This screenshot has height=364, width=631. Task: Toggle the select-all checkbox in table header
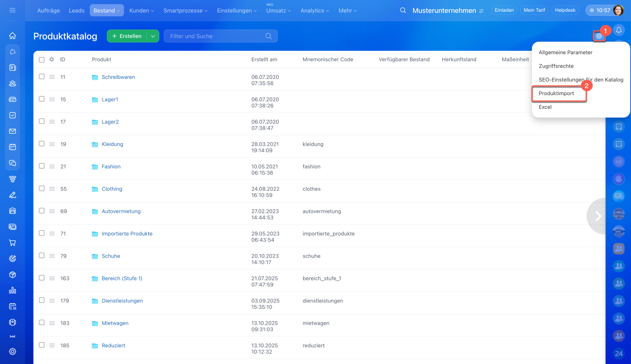pyautogui.click(x=42, y=60)
